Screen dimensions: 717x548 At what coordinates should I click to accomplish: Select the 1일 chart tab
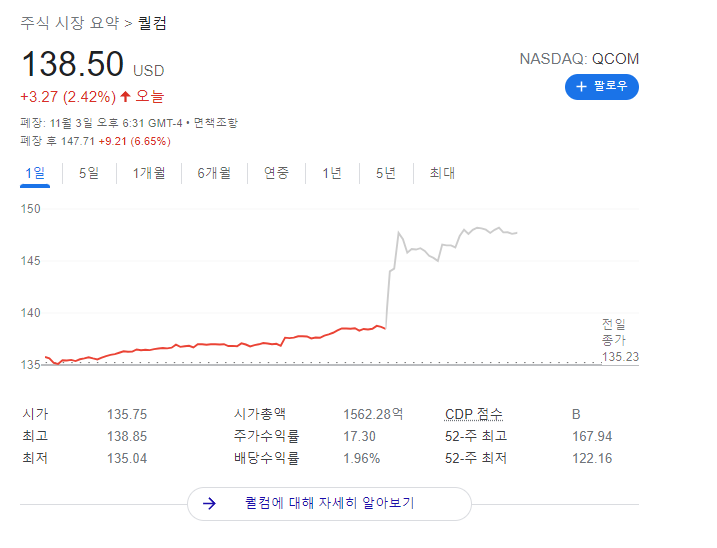coord(35,173)
